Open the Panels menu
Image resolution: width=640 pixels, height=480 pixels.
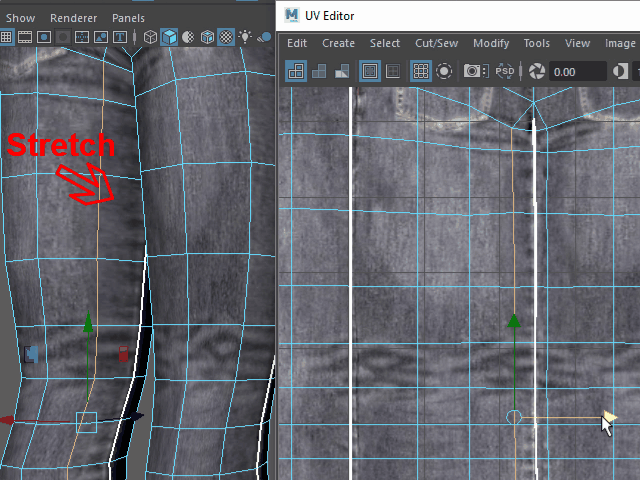click(x=128, y=18)
